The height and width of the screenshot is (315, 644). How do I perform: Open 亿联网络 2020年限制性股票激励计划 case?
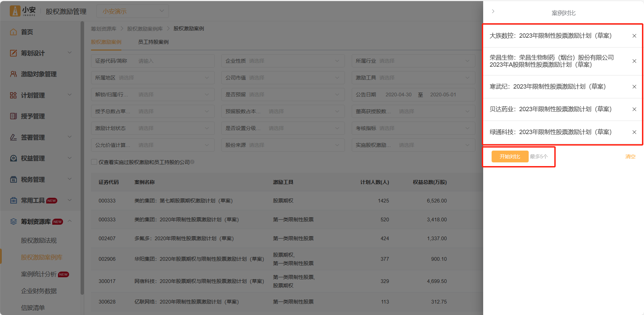(x=186, y=302)
